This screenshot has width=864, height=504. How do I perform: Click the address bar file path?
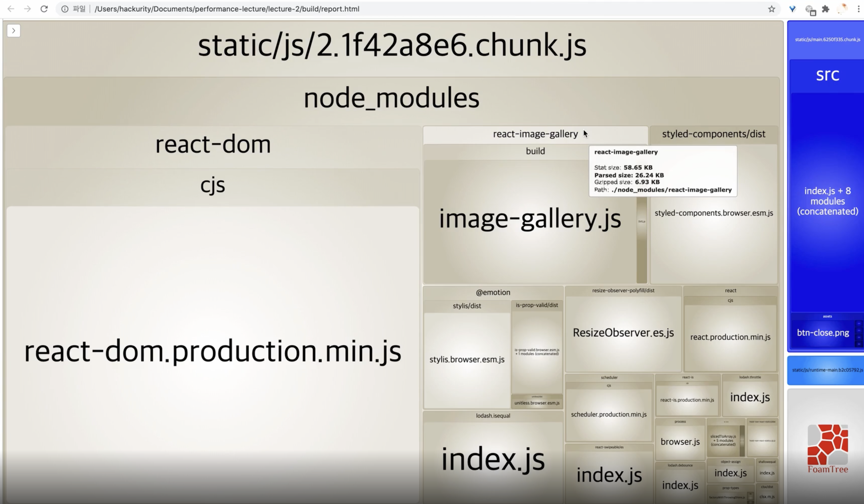coord(226,9)
